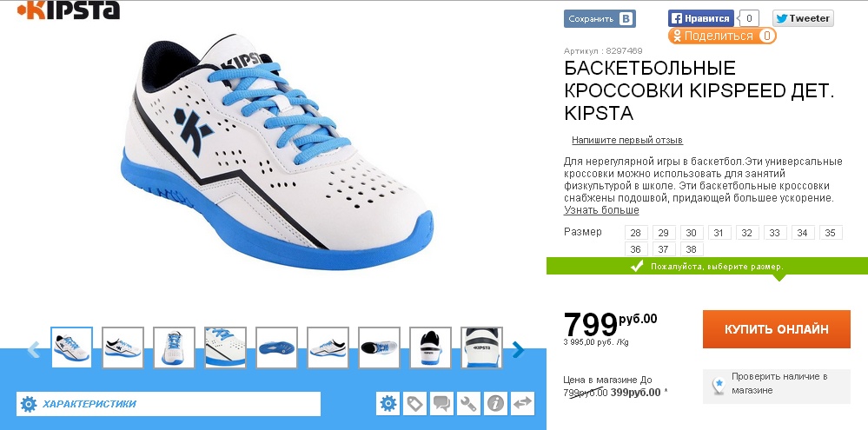Image resolution: width=868 pixels, height=430 pixels.
Task: Show next thumbnails with right arrow
Action: (x=518, y=349)
